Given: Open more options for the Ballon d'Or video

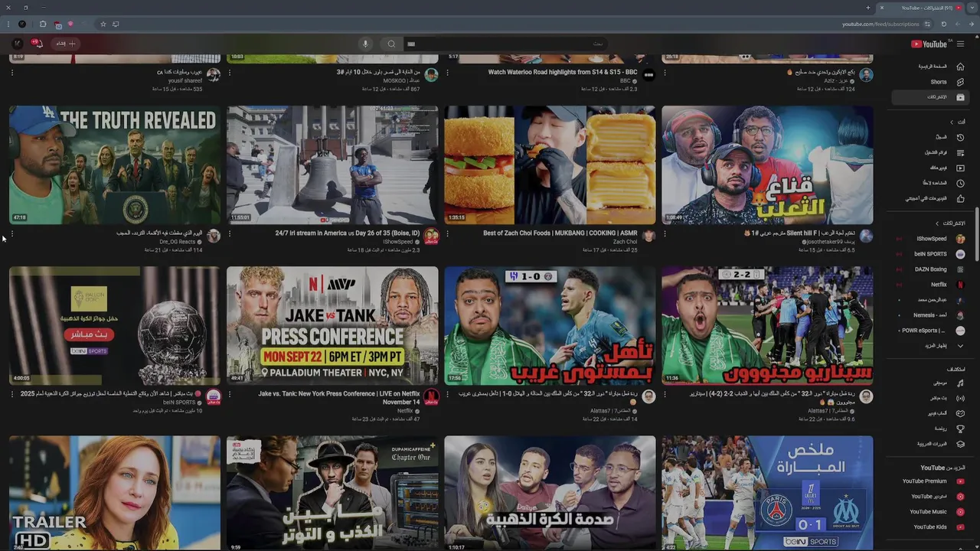Looking at the screenshot, I should pos(12,394).
